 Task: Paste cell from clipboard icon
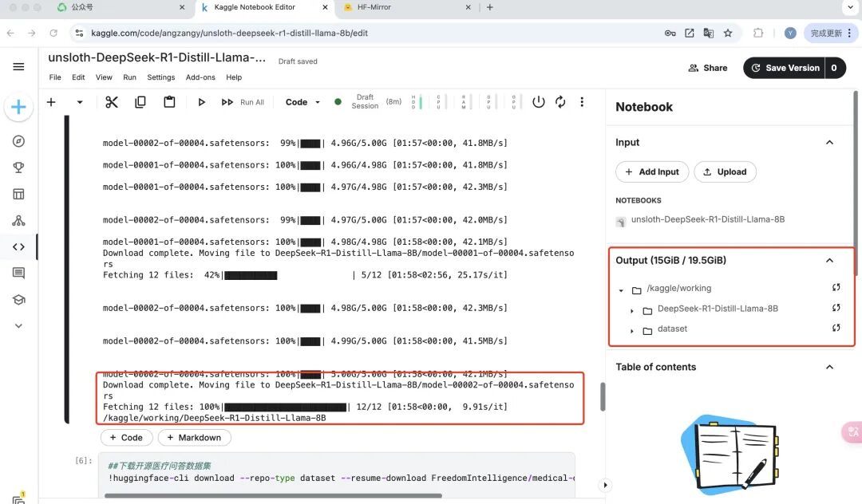coord(169,102)
